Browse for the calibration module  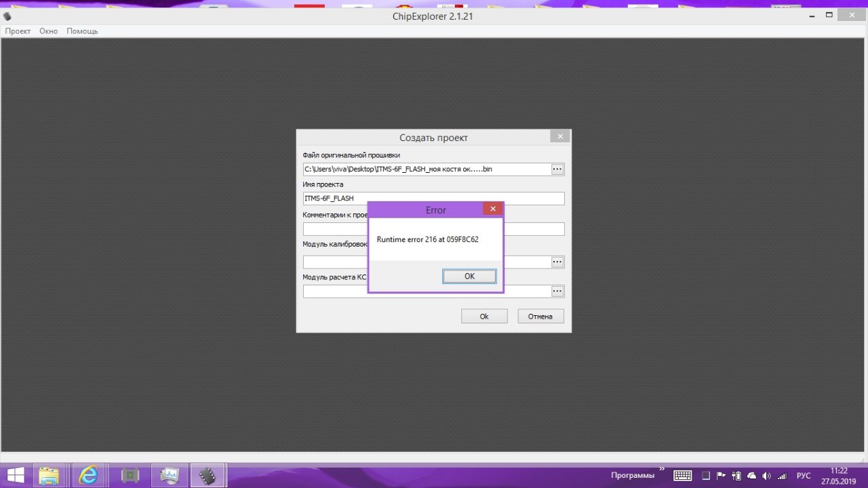[557, 262]
